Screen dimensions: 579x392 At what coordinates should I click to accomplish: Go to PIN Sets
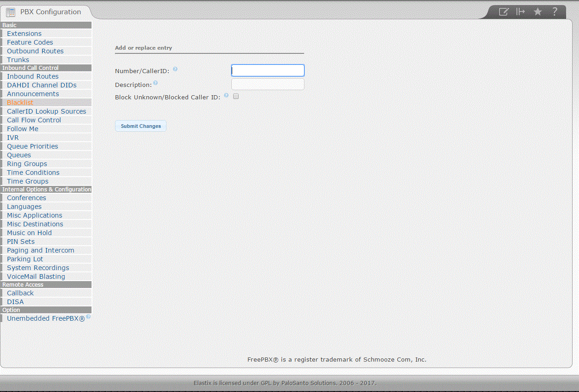[x=21, y=242]
